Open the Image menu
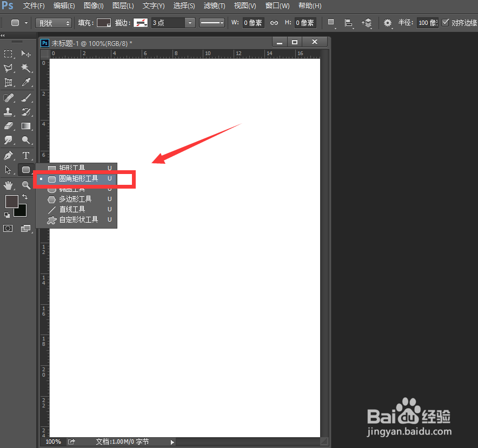 pos(94,6)
